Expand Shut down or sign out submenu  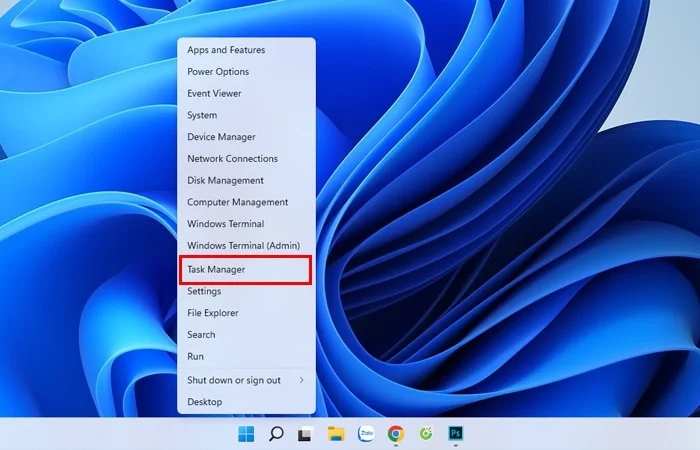pos(246,380)
